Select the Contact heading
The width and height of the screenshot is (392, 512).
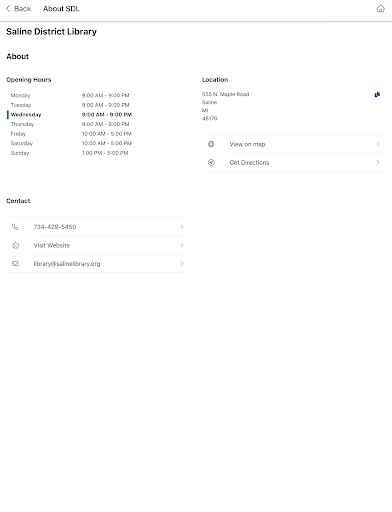coord(18,201)
